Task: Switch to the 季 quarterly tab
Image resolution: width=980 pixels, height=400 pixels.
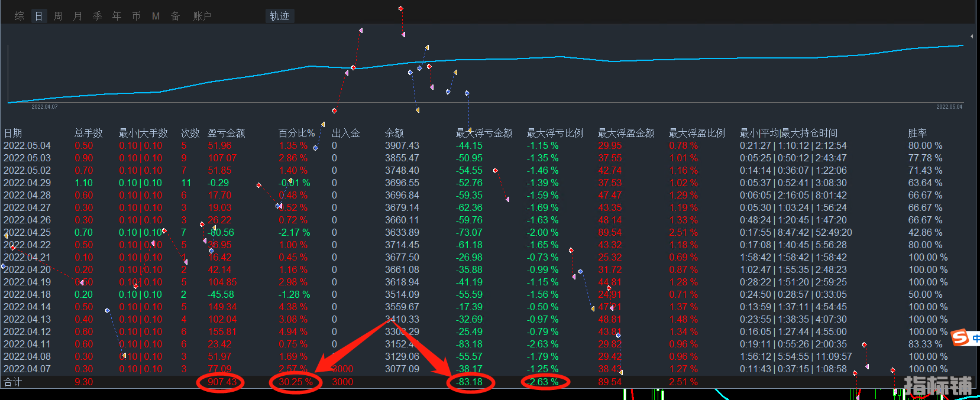Action: point(97,16)
